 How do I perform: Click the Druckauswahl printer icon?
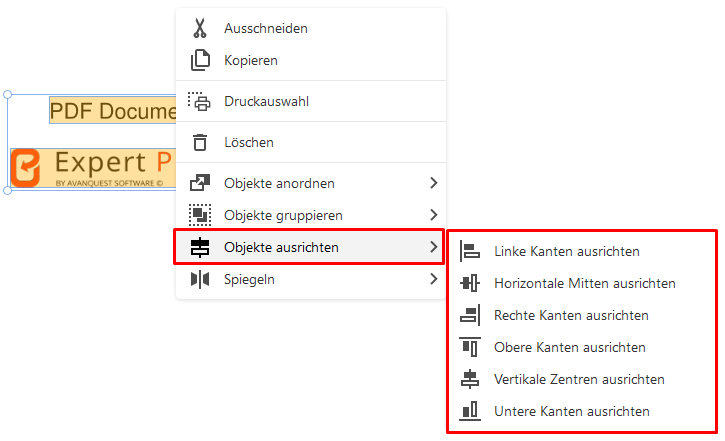tap(199, 101)
